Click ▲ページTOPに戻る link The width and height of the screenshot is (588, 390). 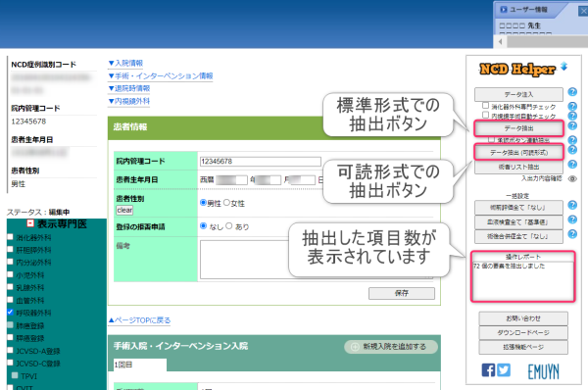(x=139, y=320)
